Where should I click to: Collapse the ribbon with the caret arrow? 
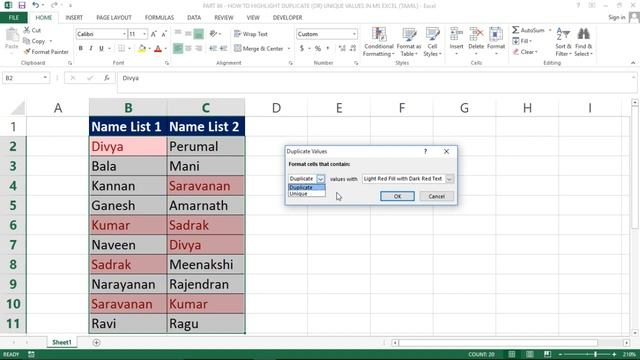[x=633, y=63]
